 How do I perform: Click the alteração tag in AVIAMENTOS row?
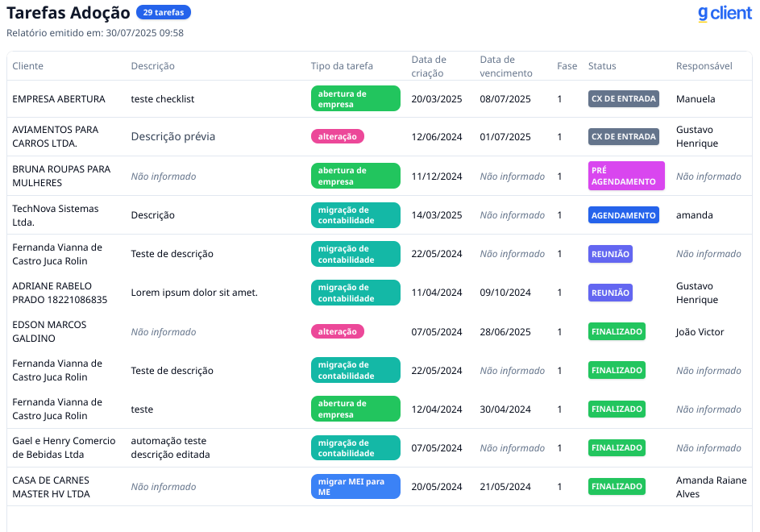pyautogui.click(x=338, y=136)
